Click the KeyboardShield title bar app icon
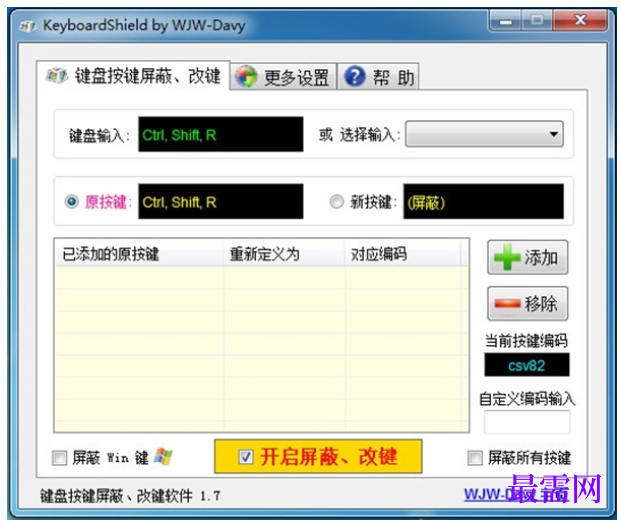This screenshot has width=620, height=520. click(x=28, y=26)
